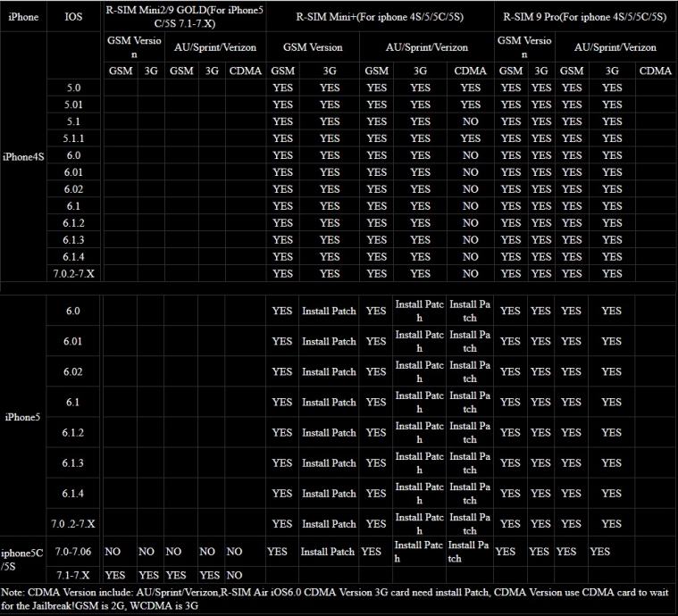Viewport: 678px width, 616px height.
Task: Click "AU/Sprint/Verizon" subheader under R-SIM 9 Pro
Action: click(615, 47)
